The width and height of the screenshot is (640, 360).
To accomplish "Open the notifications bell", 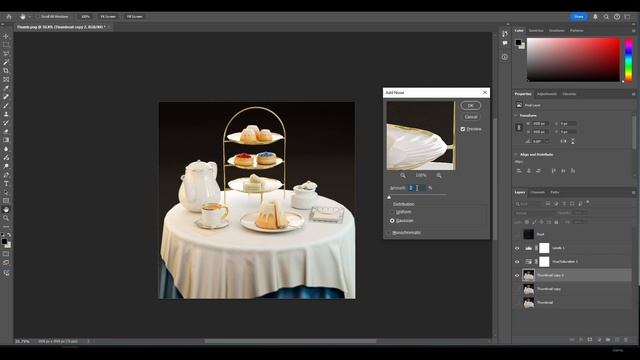I will [595, 17].
